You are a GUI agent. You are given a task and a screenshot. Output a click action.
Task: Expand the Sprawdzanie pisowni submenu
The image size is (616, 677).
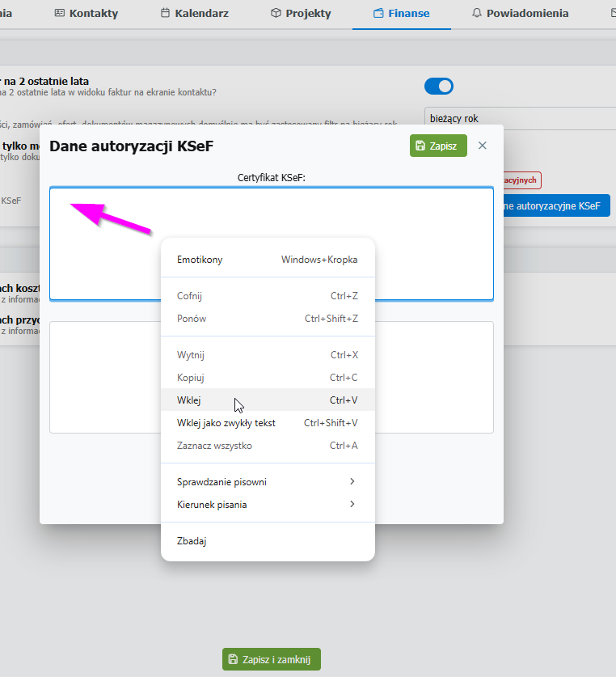click(x=268, y=482)
